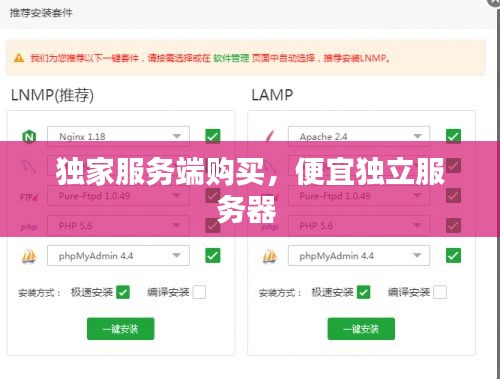
Task: Click the FTP icon in LNMP column
Action: coord(29,197)
